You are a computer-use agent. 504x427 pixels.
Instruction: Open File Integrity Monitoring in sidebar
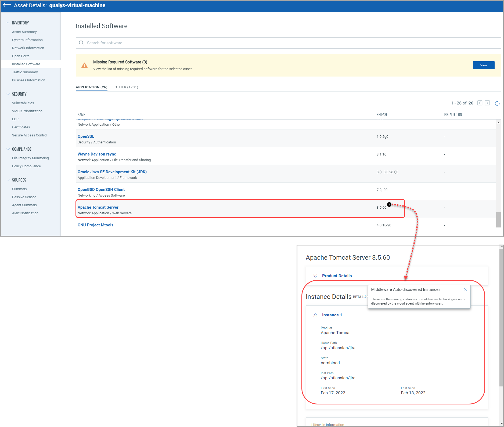[30, 158]
